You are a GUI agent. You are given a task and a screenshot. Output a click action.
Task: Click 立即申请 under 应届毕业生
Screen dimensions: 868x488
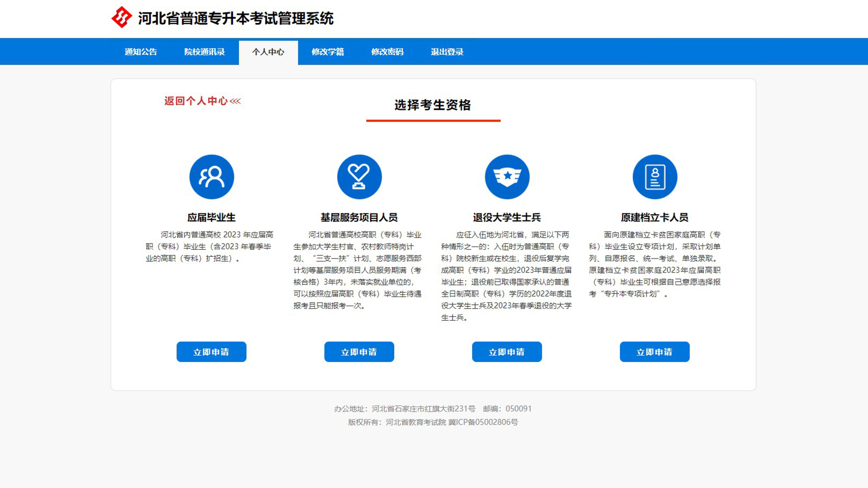[x=211, y=352]
